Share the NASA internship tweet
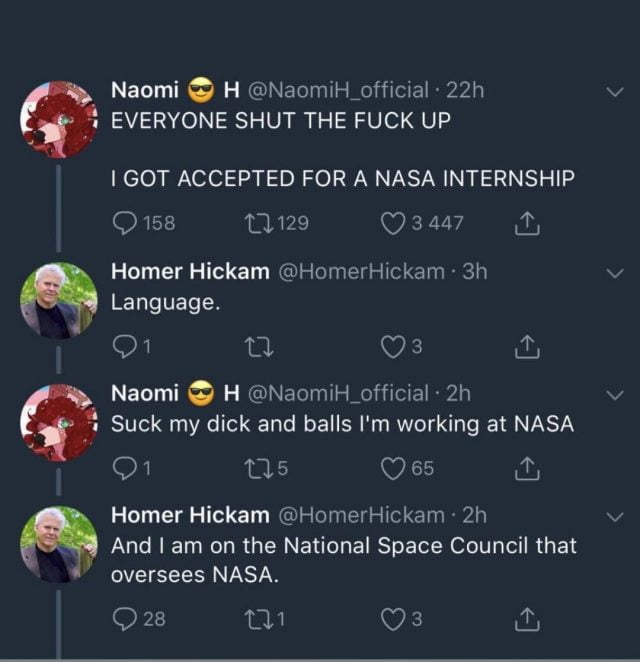The width and height of the screenshot is (640, 662). pyautogui.click(x=526, y=224)
